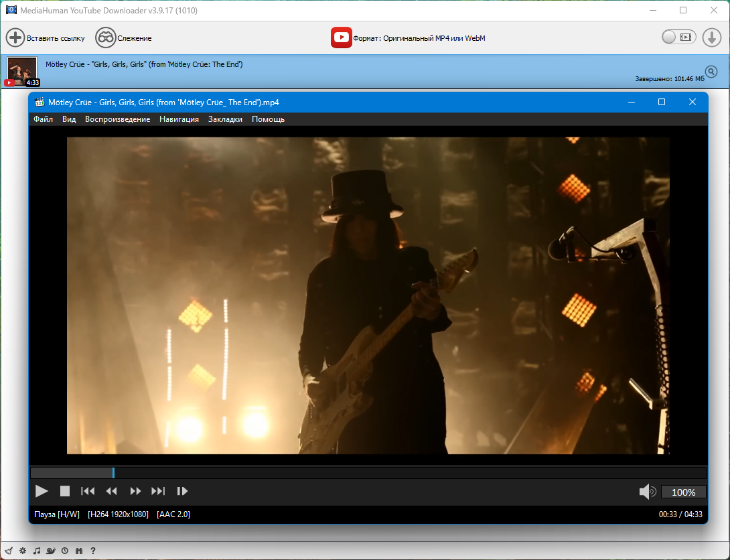Screen dimensions: 730x560
Task: Open settings via the gear icon
Action: [22, 551]
